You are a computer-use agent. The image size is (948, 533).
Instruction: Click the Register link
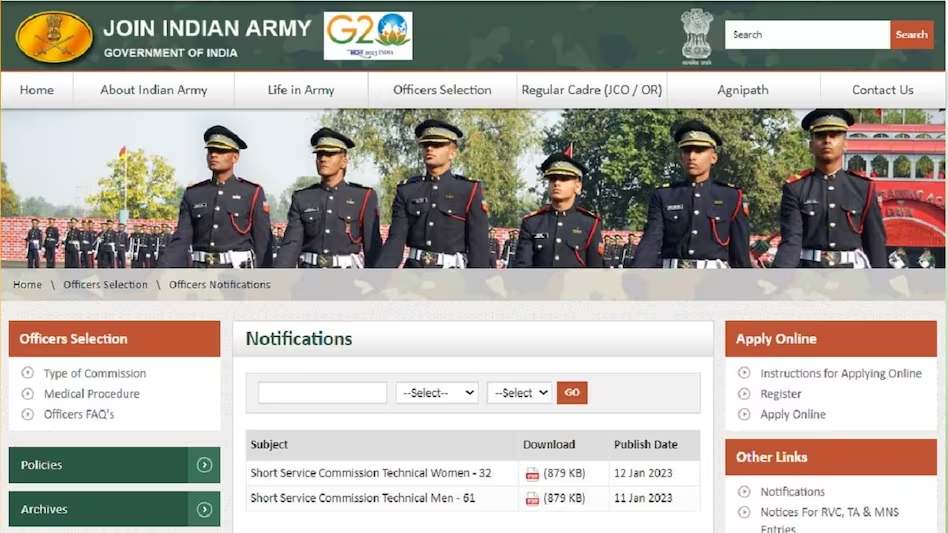tap(780, 394)
